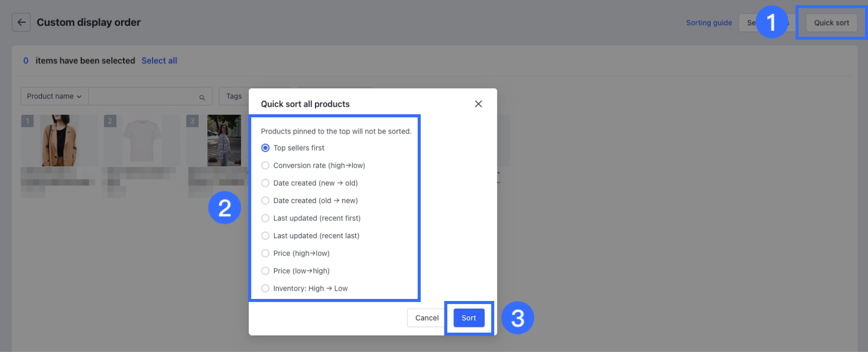Select Top sellers first option
This screenshot has width=868, height=352.
point(266,148)
